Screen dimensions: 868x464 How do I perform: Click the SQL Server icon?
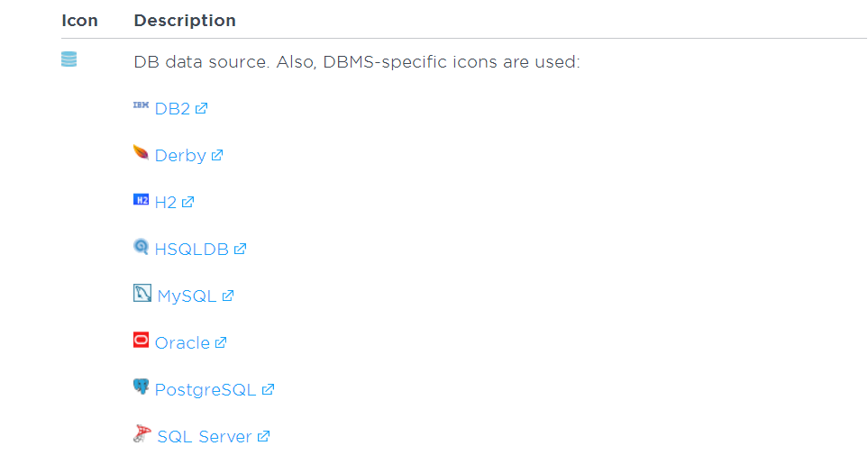point(142,433)
